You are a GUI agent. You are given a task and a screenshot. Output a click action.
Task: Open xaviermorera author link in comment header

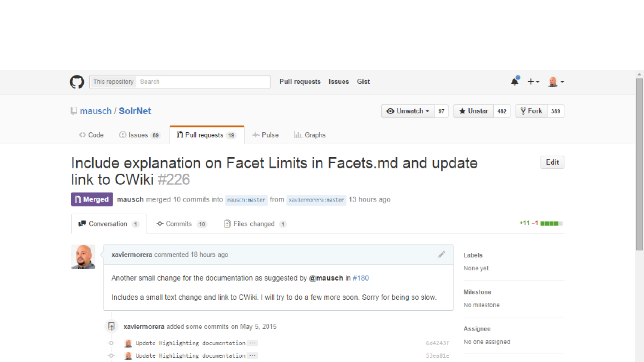point(132,255)
